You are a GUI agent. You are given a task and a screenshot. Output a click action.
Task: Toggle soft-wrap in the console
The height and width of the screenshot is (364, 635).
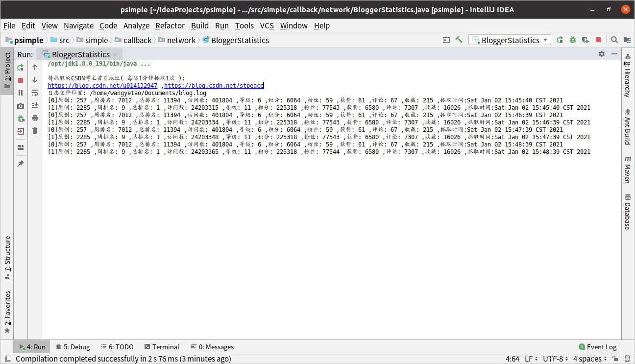tap(35, 93)
